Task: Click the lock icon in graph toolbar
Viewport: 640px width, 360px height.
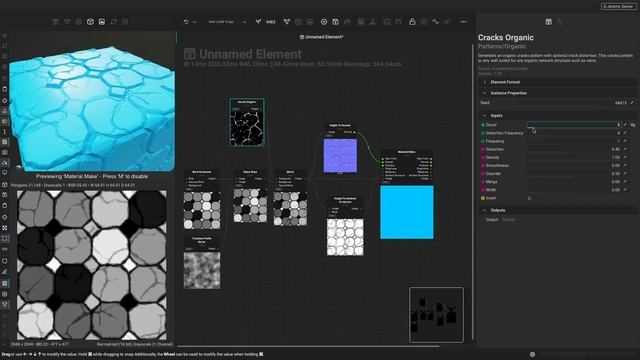Action: pos(412,22)
